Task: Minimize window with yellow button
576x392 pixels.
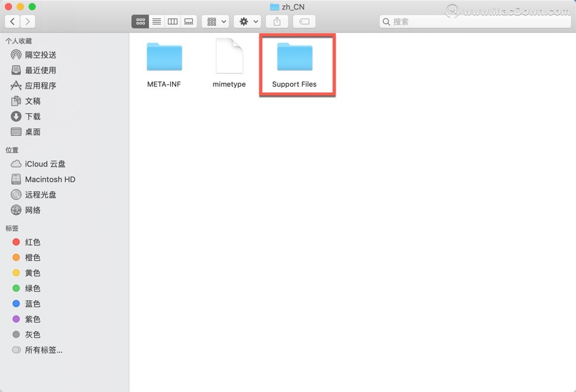Action: pos(20,7)
